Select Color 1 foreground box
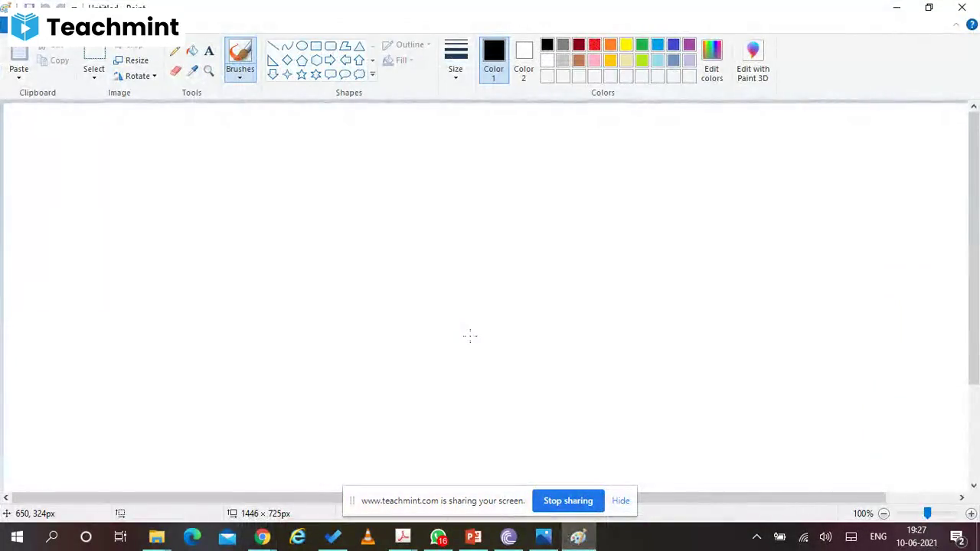This screenshot has width=980, height=551. pos(494,60)
